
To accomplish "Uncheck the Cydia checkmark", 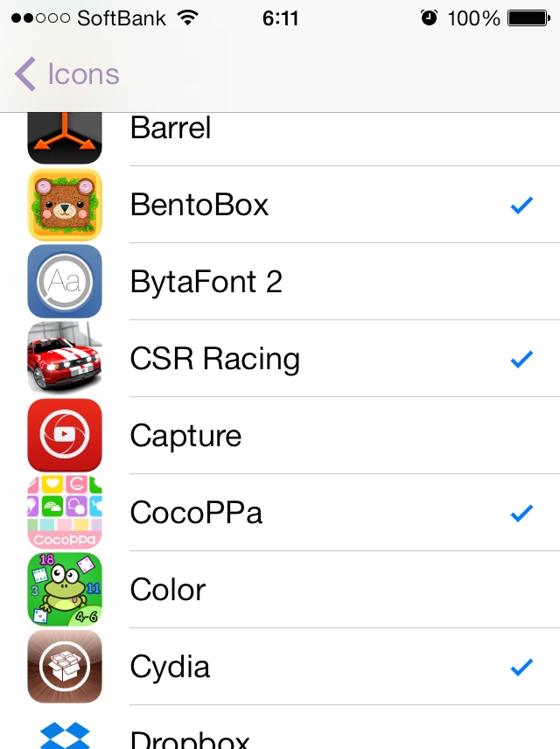I will 521,667.
